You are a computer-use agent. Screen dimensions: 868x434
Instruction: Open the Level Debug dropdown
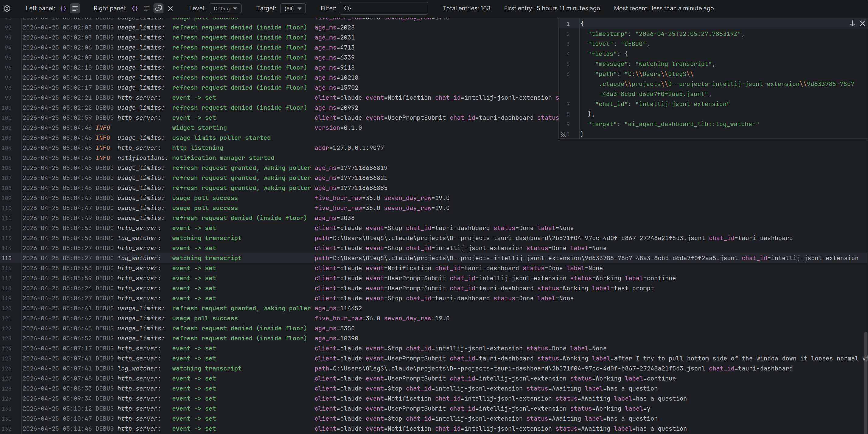tap(225, 9)
